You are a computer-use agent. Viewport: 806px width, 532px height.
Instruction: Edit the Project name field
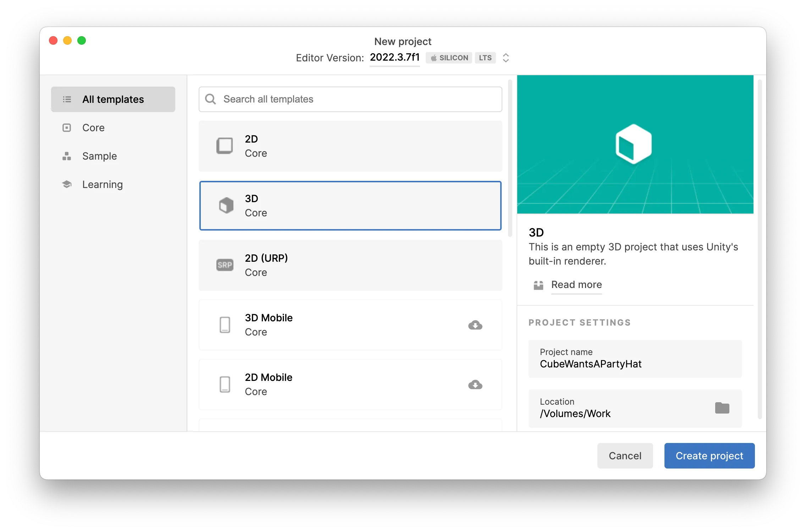coord(635,359)
